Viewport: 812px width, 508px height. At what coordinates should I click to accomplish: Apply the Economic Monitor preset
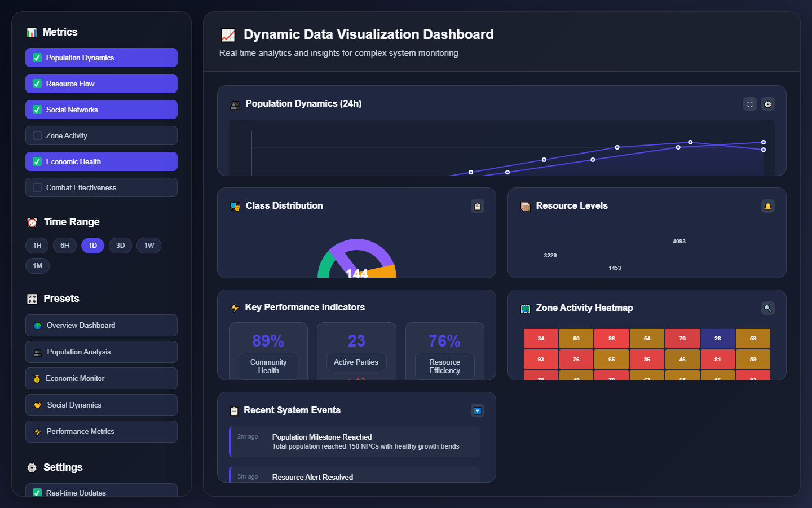[x=101, y=379]
